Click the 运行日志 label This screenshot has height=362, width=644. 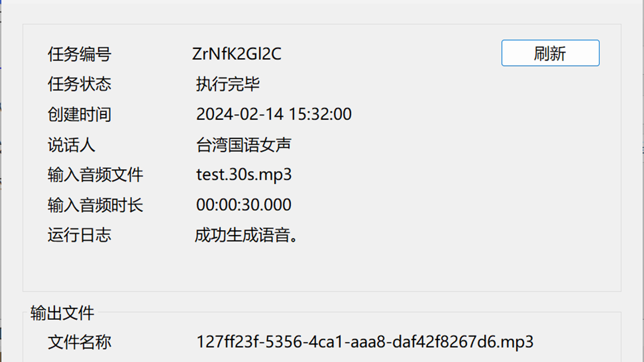(78, 235)
